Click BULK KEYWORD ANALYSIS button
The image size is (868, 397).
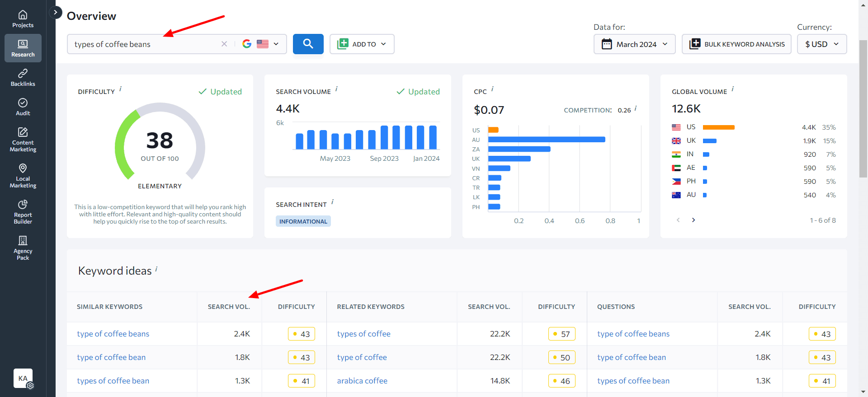[736, 44]
